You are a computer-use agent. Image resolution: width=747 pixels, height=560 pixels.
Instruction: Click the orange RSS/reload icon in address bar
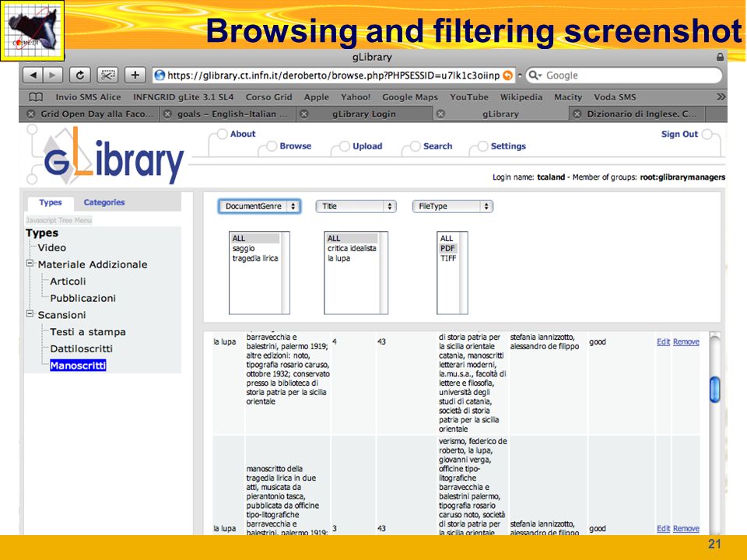click(508, 75)
